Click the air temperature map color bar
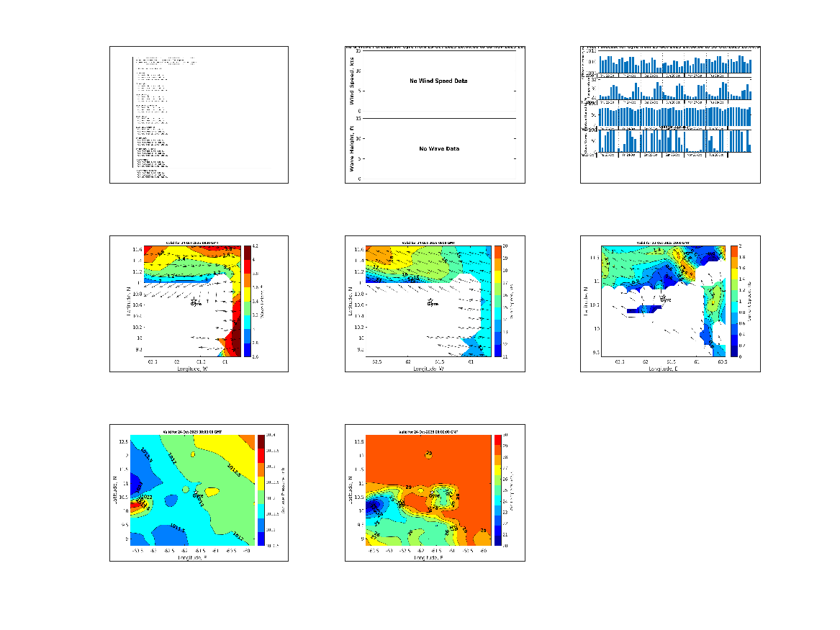Image resolution: width=840 pixels, height=630 pixels. pos(497,490)
